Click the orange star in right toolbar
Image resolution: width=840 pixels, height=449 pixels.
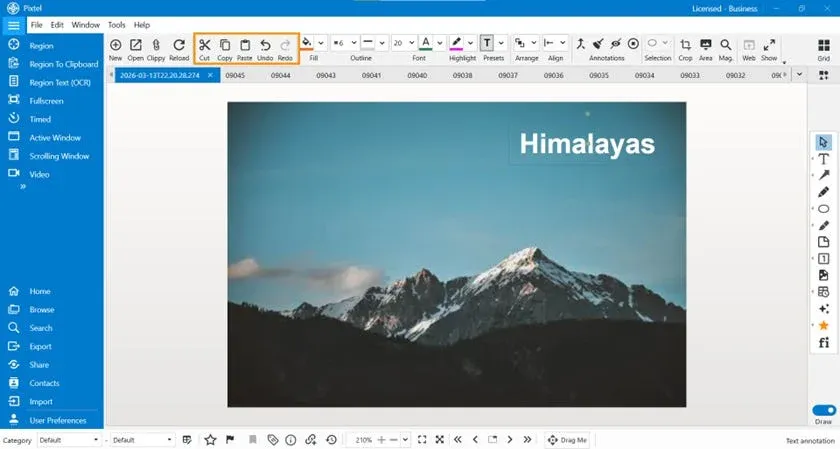pos(823,325)
